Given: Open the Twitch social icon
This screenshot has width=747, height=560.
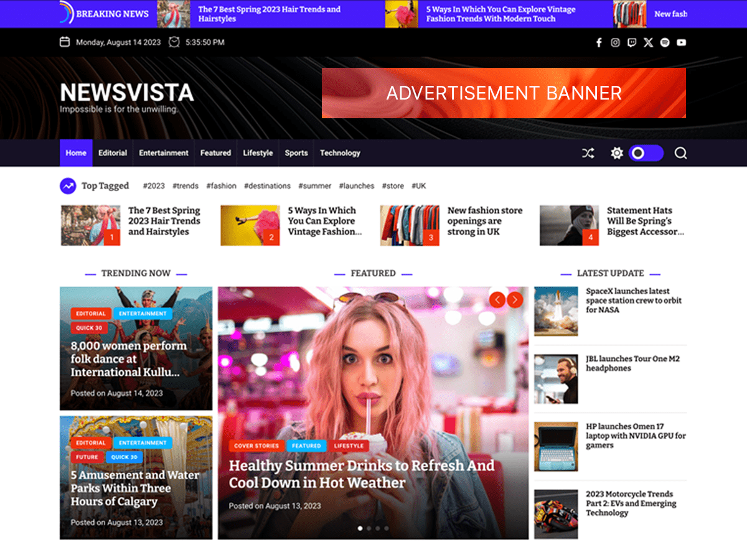Looking at the screenshot, I should click(631, 42).
